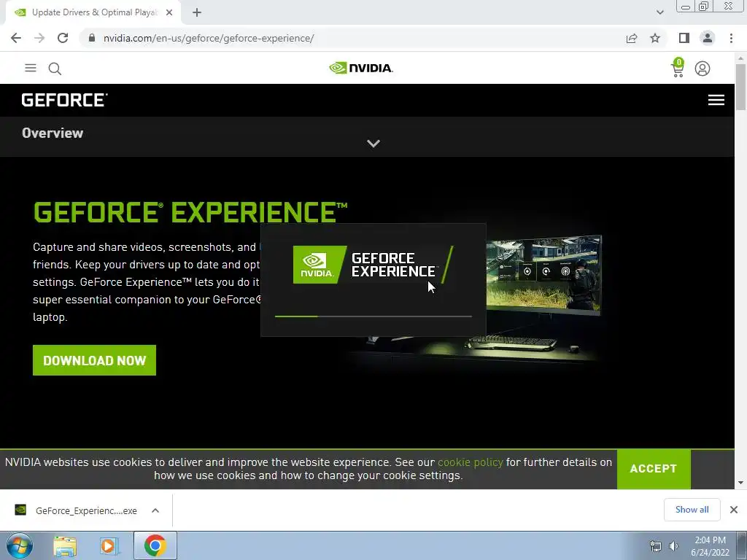Accept the cookies
Viewport: 747px width, 560px height.
(x=654, y=469)
